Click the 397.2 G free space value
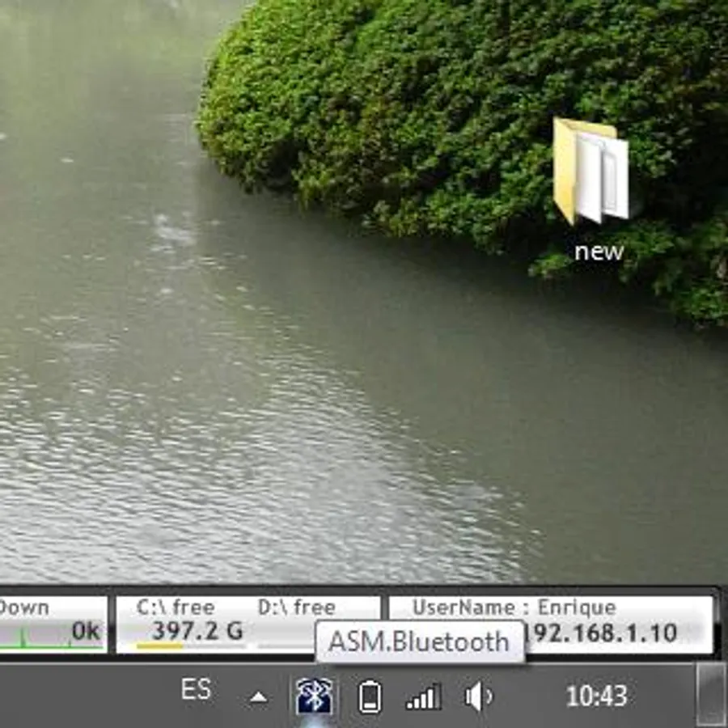Screen dimensions: 728x728 click(x=197, y=630)
